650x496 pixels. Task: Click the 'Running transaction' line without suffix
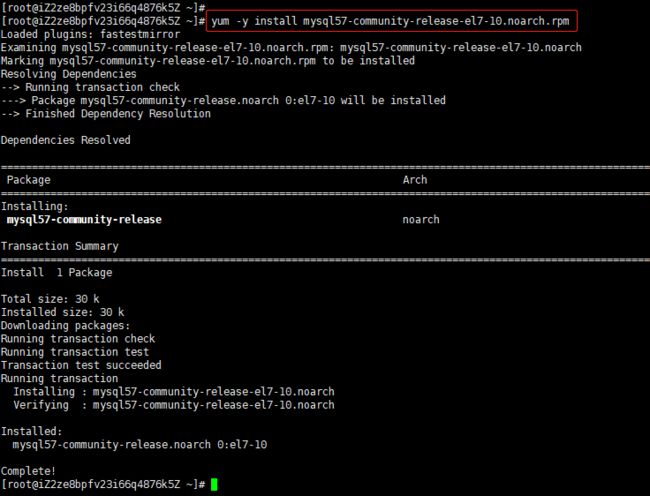[x=59, y=378]
